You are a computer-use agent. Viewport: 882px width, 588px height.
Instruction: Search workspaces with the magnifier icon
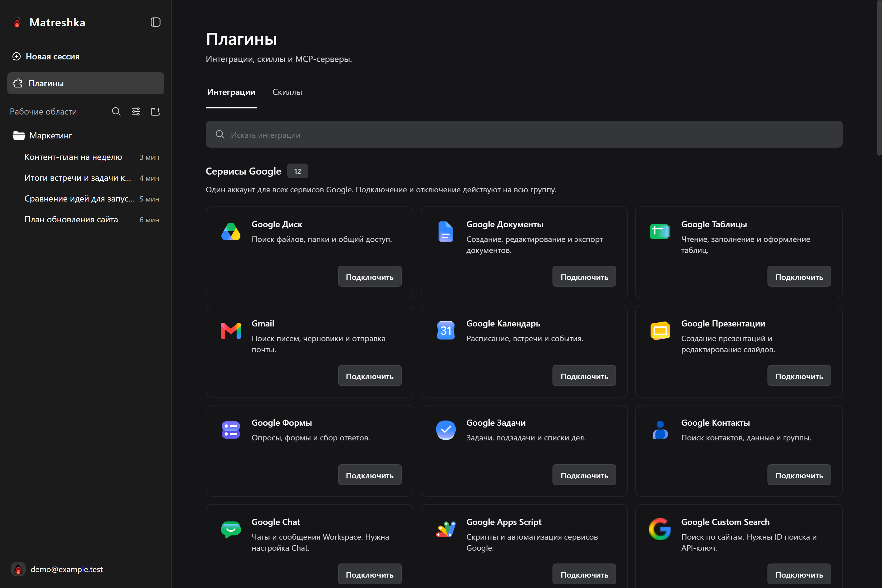(x=116, y=111)
